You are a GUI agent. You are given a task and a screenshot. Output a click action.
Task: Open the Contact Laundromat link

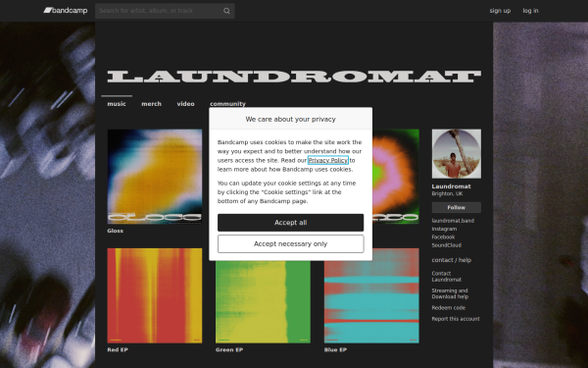pyautogui.click(x=446, y=277)
